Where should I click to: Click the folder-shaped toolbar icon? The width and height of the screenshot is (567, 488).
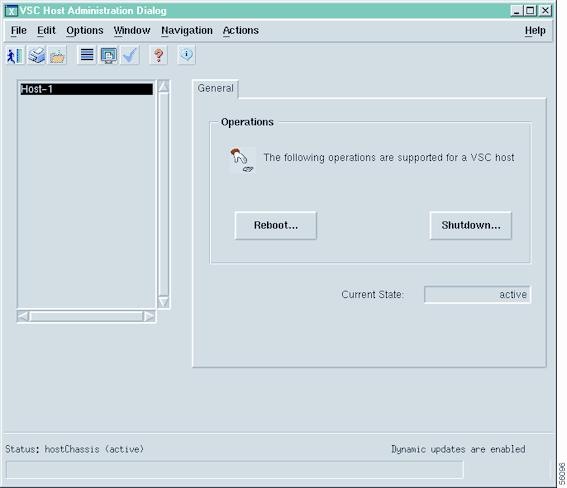pos(57,55)
